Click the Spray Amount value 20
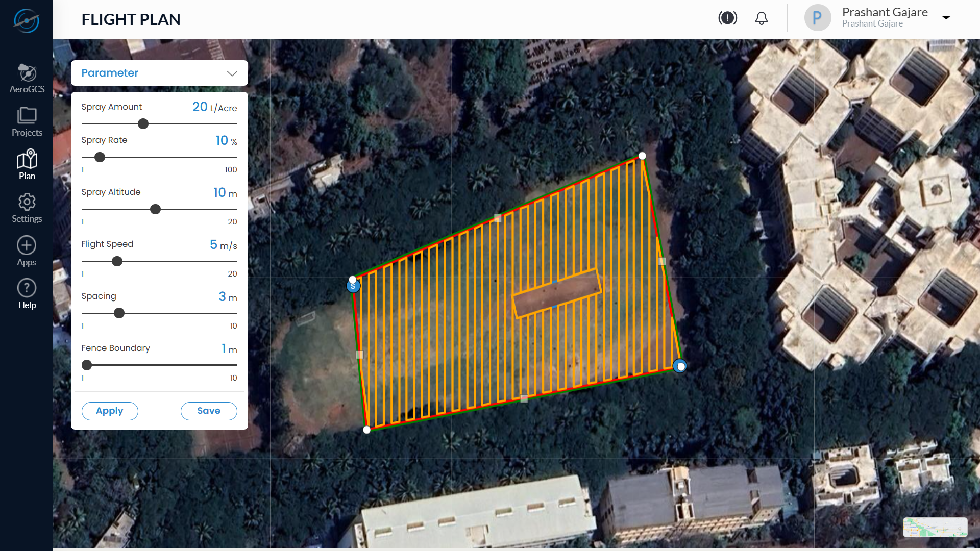The height and width of the screenshot is (551, 980). pos(200,107)
